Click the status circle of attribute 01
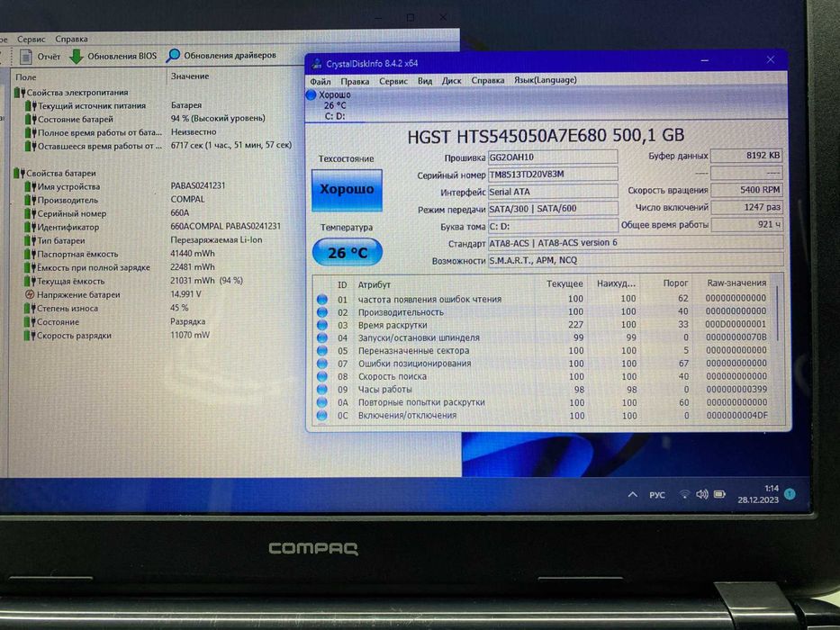840x630 pixels. pyautogui.click(x=322, y=300)
